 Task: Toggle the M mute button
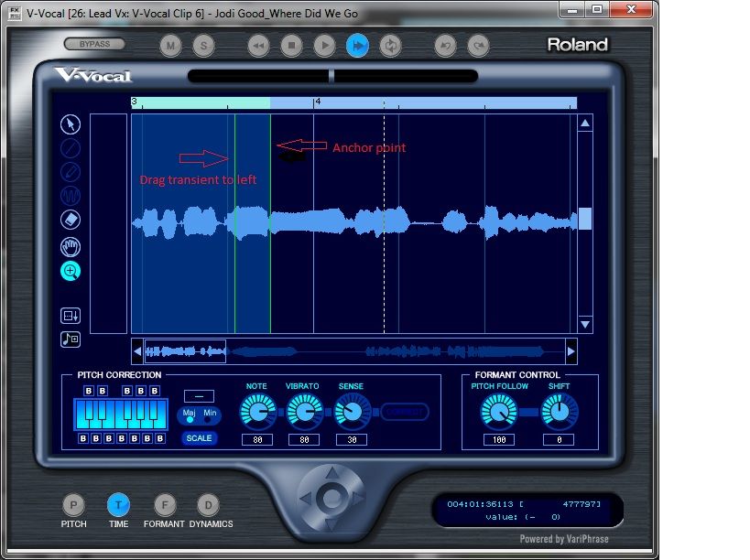(171, 45)
